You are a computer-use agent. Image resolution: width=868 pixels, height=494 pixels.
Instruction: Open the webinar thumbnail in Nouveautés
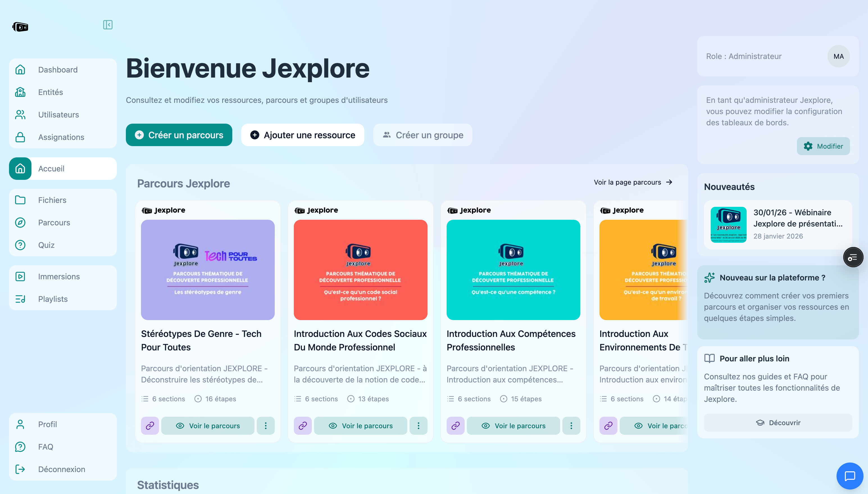pyautogui.click(x=728, y=225)
